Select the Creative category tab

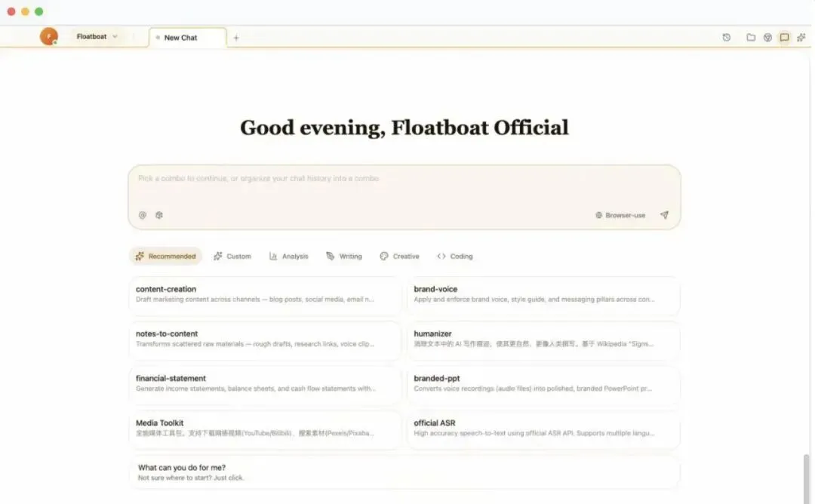click(399, 257)
